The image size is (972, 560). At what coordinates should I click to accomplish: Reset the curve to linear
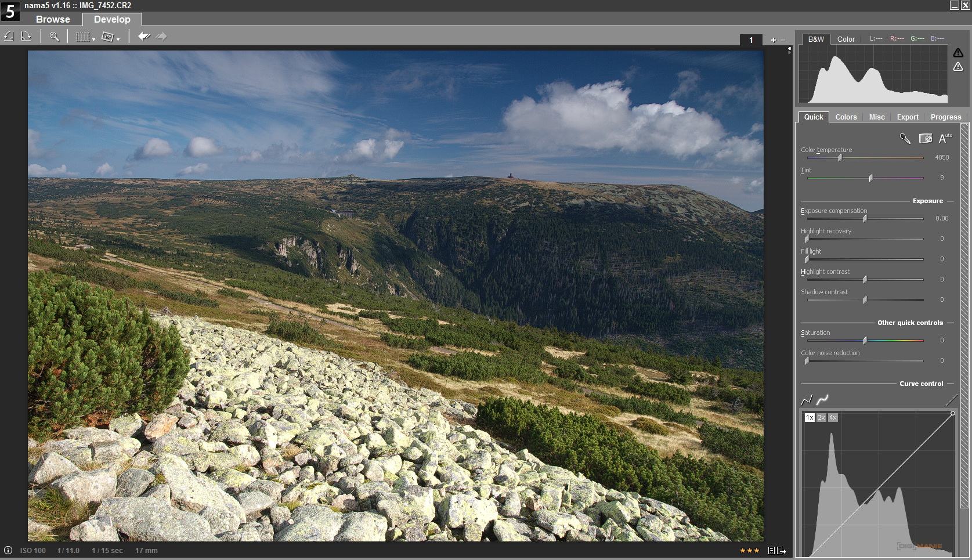pos(951,400)
